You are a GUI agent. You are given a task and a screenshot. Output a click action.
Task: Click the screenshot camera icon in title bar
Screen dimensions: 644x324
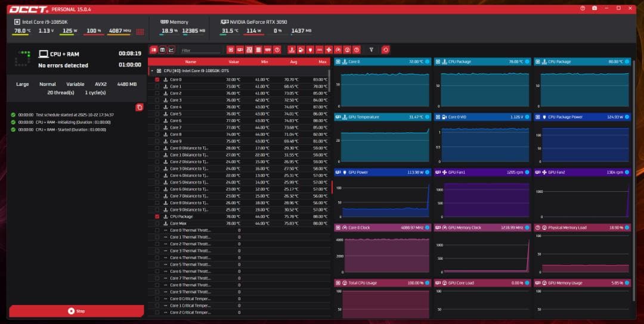click(x=595, y=8)
